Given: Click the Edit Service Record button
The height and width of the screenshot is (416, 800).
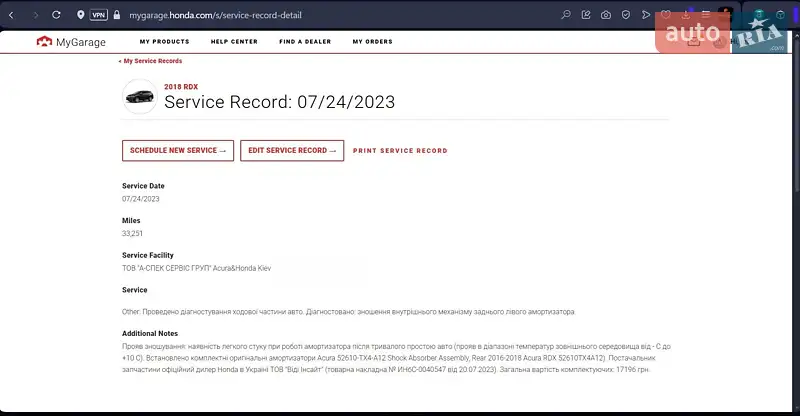Looking at the screenshot, I should pos(292,150).
